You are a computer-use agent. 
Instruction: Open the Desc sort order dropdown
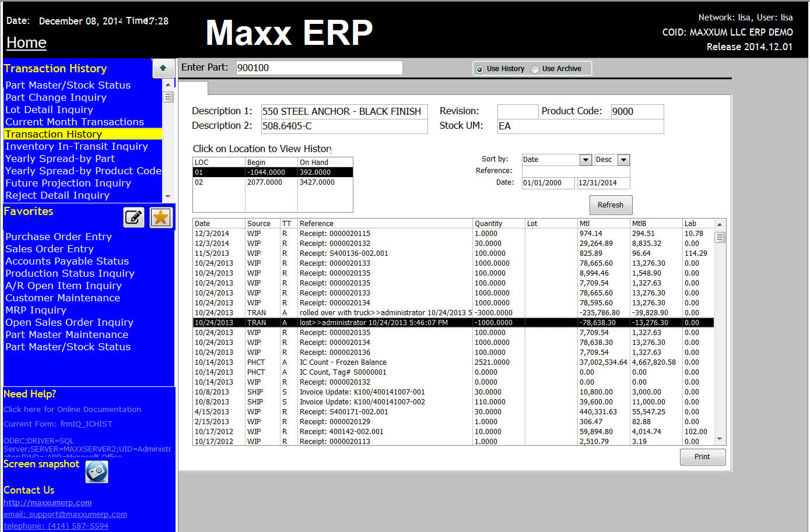pyautogui.click(x=623, y=160)
